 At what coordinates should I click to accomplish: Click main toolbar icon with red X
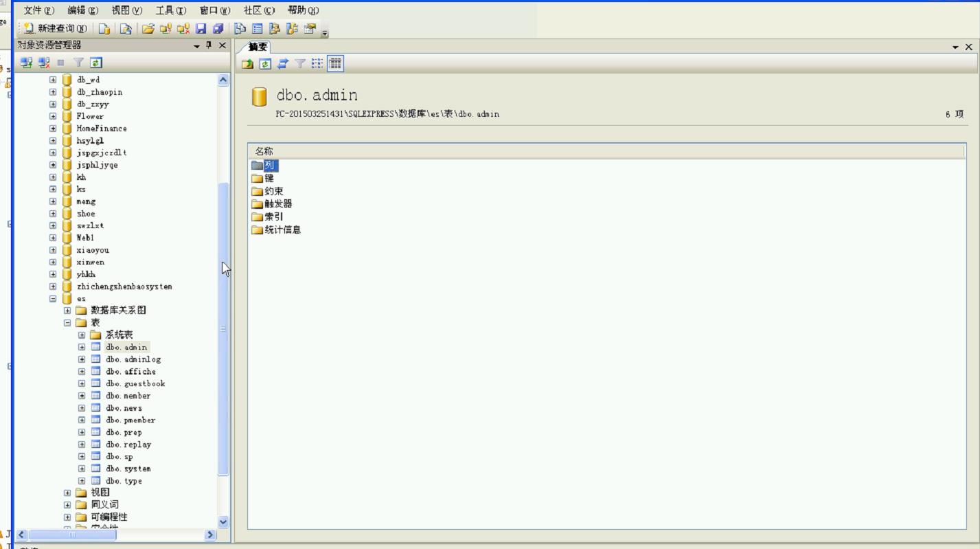183,28
